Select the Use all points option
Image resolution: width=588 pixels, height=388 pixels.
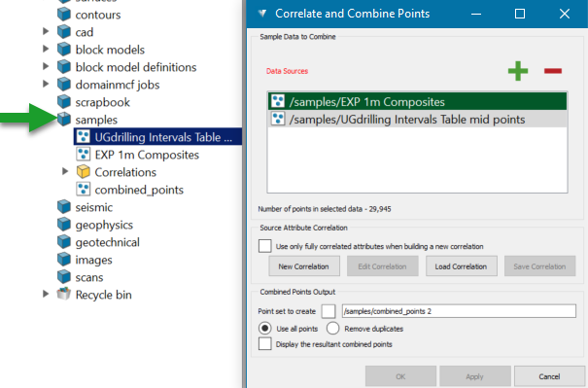point(264,329)
